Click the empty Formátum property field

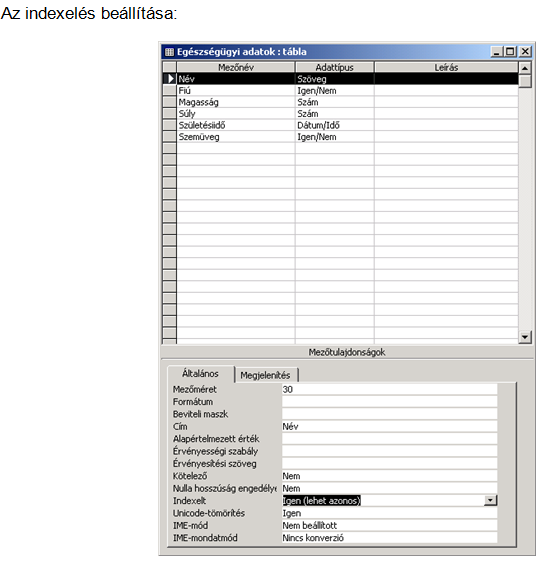389,401
